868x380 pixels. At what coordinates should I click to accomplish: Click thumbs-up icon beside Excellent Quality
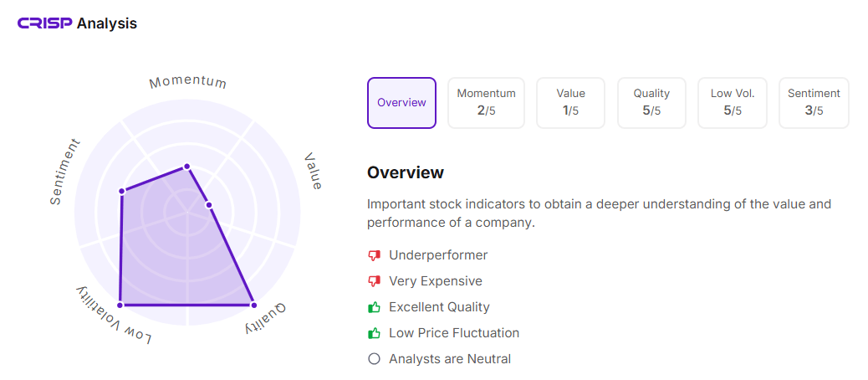pos(374,307)
